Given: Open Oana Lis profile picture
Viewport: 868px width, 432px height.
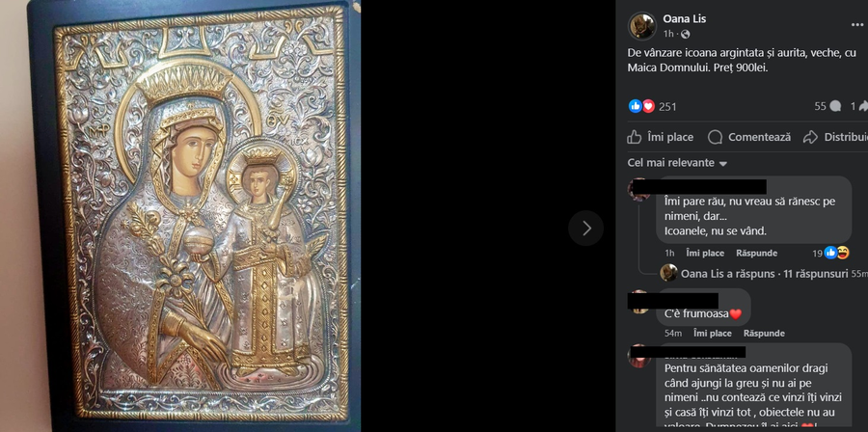Looking at the screenshot, I should [x=642, y=25].
